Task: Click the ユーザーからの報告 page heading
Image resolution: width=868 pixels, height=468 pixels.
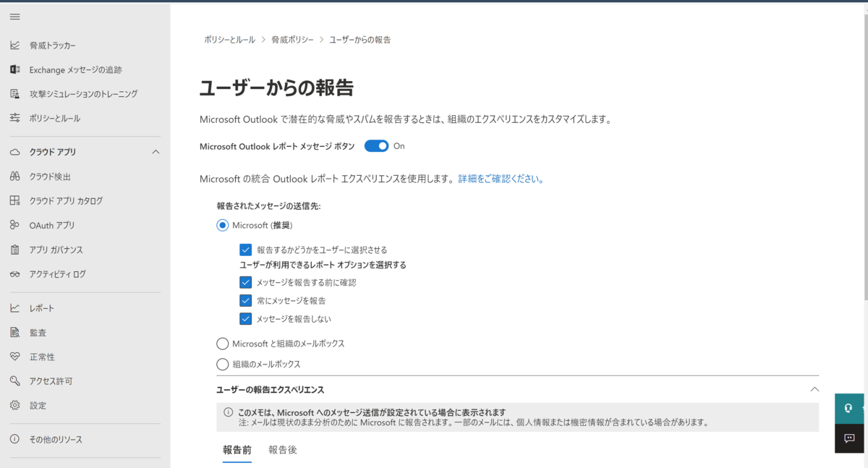Action: click(x=276, y=88)
